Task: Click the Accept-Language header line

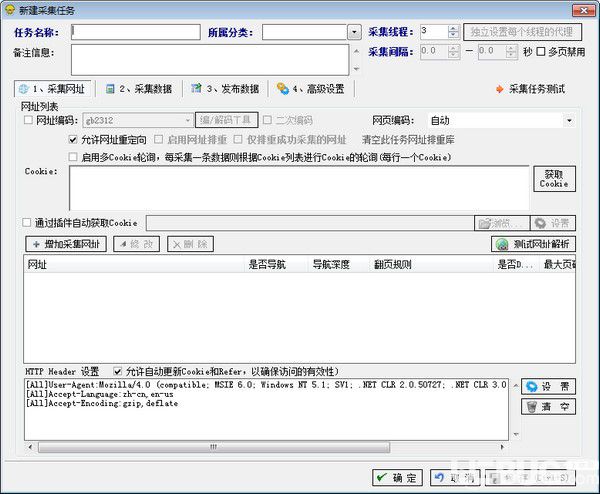Action: [99, 394]
